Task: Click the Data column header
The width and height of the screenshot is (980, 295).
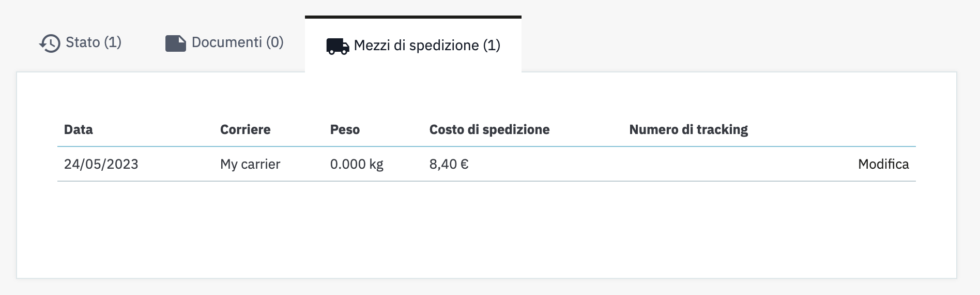Action: click(x=79, y=129)
